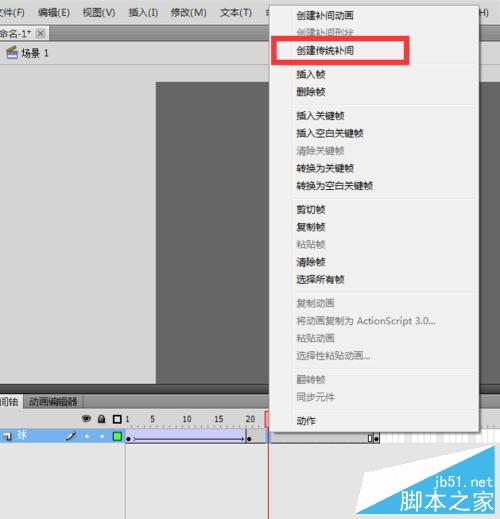Image resolution: width=500 pixels, height=519 pixels.
Task: Select 插入帧 in the context menu
Action: [x=311, y=74]
